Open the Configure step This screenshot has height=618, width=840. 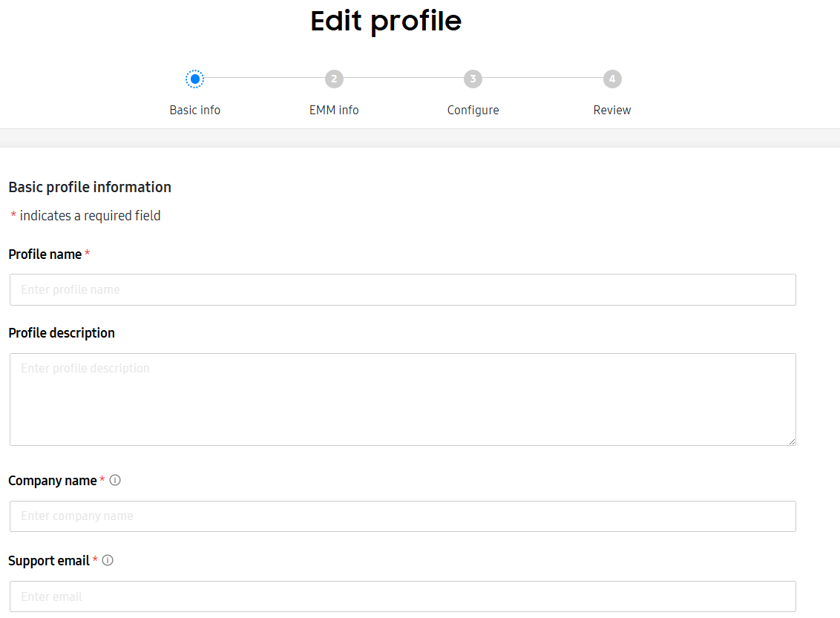click(473, 110)
